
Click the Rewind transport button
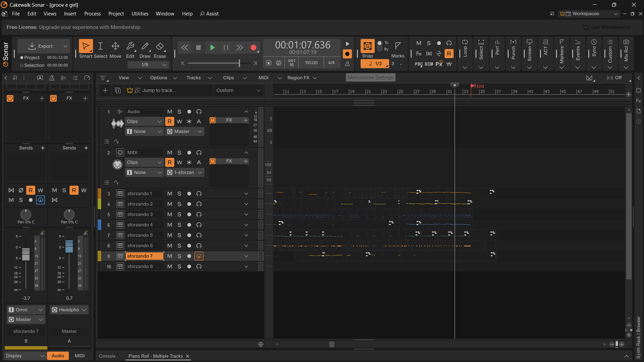(185, 48)
